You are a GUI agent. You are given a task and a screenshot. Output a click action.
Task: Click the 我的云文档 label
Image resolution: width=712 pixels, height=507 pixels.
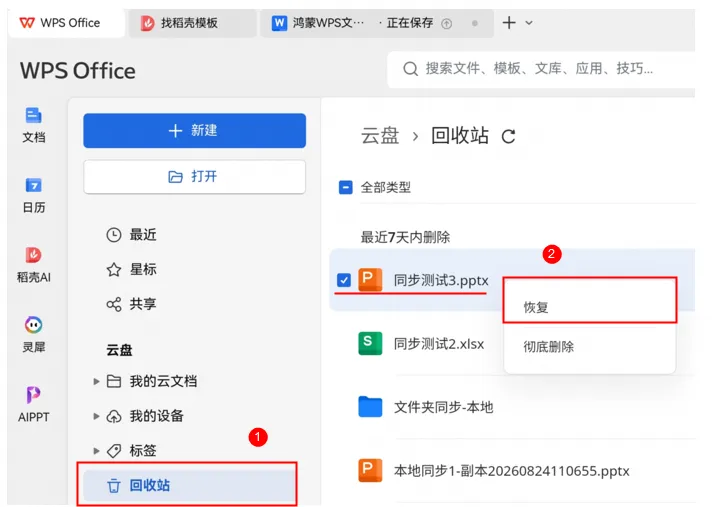(163, 381)
